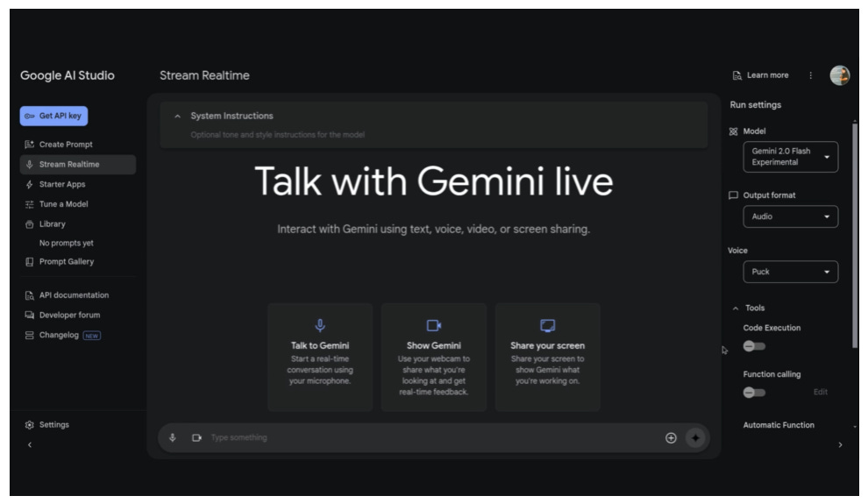Click the Talk to Gemini card
This screenshot has width=868, height=503.
coord(320,357)
